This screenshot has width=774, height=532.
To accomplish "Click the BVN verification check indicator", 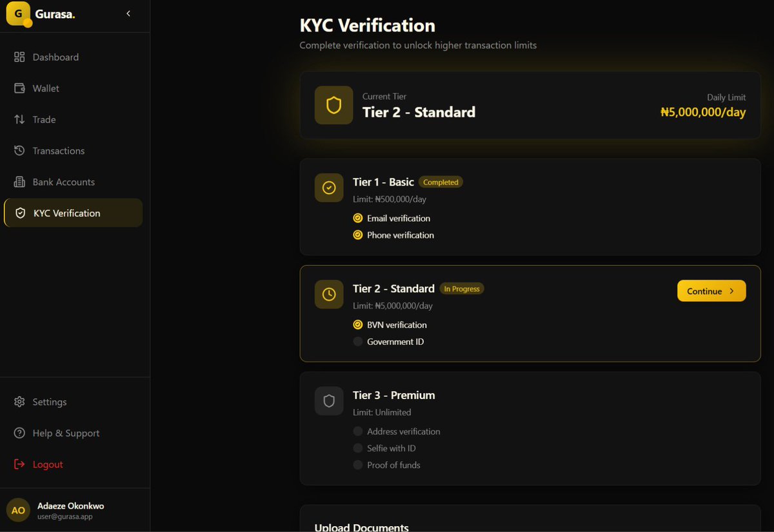I will tap(358, 324).
